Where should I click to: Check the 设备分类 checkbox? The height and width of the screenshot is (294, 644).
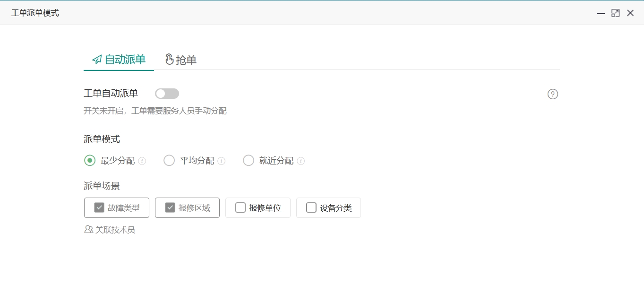point(311,208)
